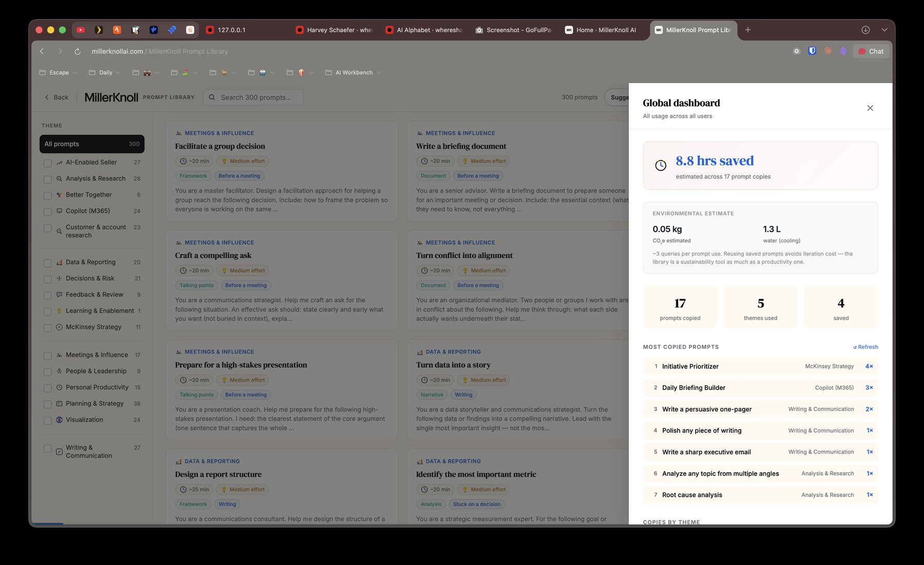Open Initiative Prioritizer prompt row

tap(760, 366)
